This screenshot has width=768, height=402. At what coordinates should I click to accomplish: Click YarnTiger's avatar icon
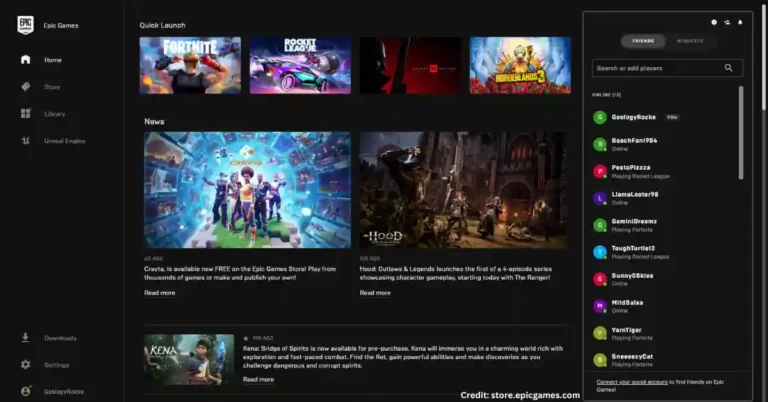[x=600, y=333]
